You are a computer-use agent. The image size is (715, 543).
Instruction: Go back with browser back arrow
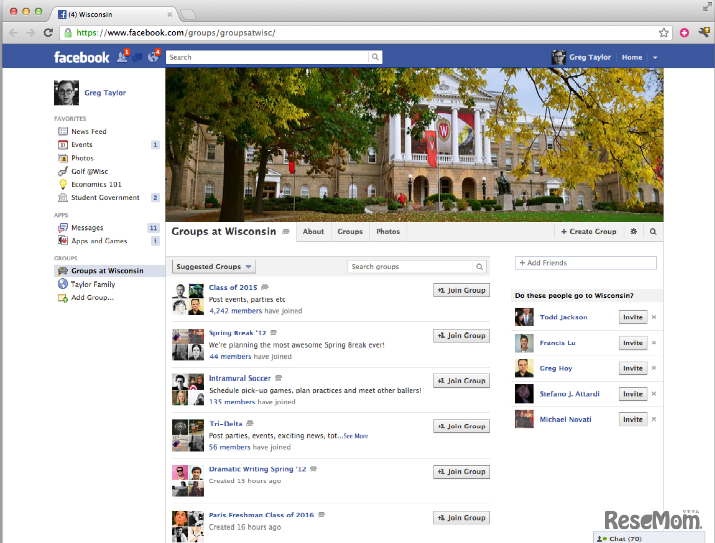(x=14, y=33)
